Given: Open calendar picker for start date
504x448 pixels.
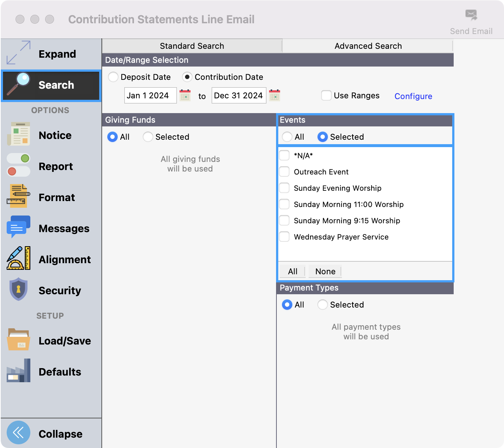Looking at the screenshot, I should [x=185, y=95].
